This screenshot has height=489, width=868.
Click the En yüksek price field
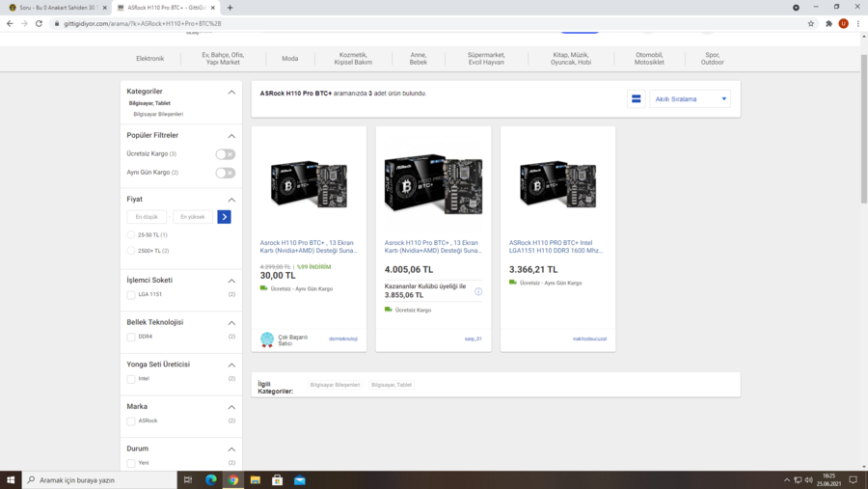point(193,217)
